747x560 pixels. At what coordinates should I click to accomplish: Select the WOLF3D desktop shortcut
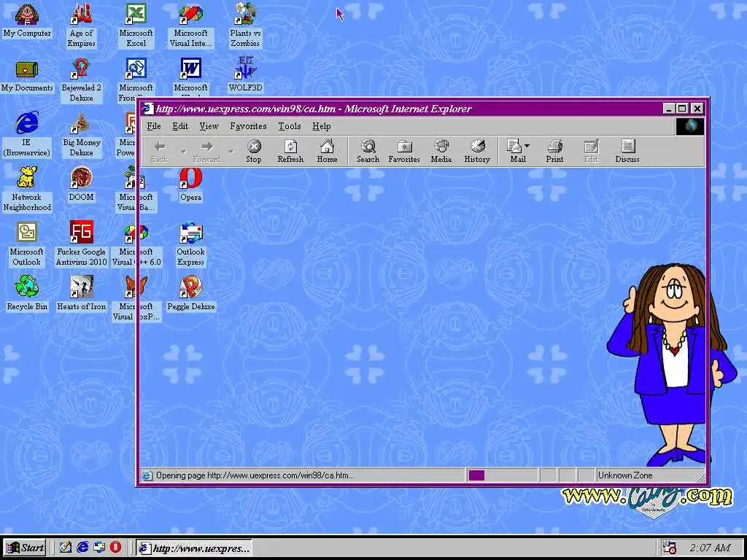tap(245, 75)
